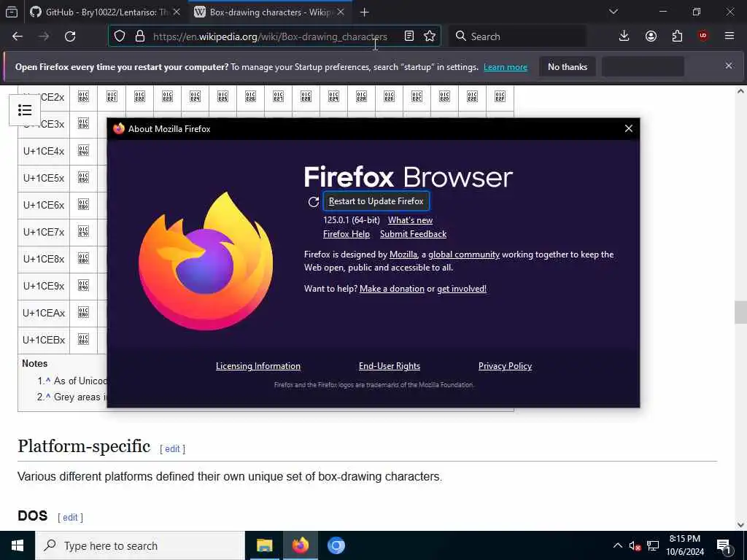The width and height of the screenshot is (747, 560).
Task: Click the scrollbar down arrow
Action: click(740, 524)
